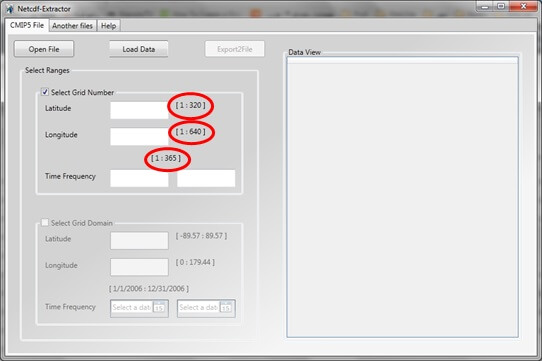Click the Netcdf-Extractor app icon in title bar
Image resolution: width=542 pixels, height=361 pixels.
10,9
